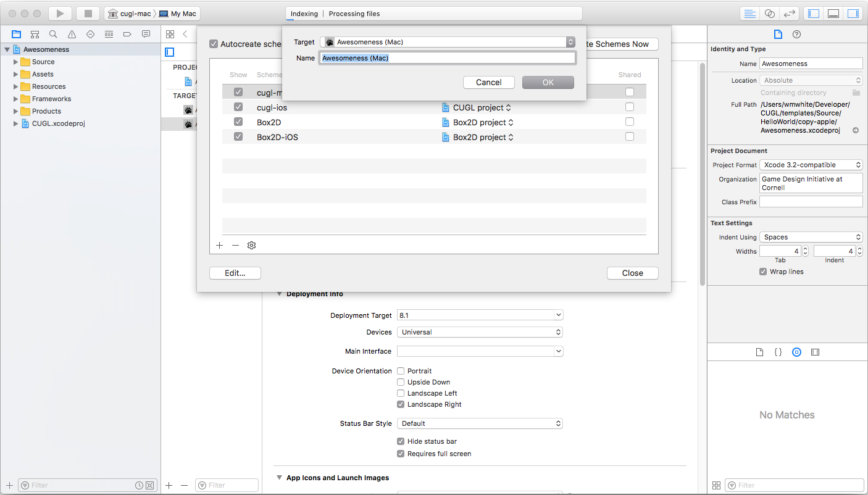Viewport: 868px width, 495px height.
Task: Click the Run (play) button in toolbar
Action: tap(60, 14)
